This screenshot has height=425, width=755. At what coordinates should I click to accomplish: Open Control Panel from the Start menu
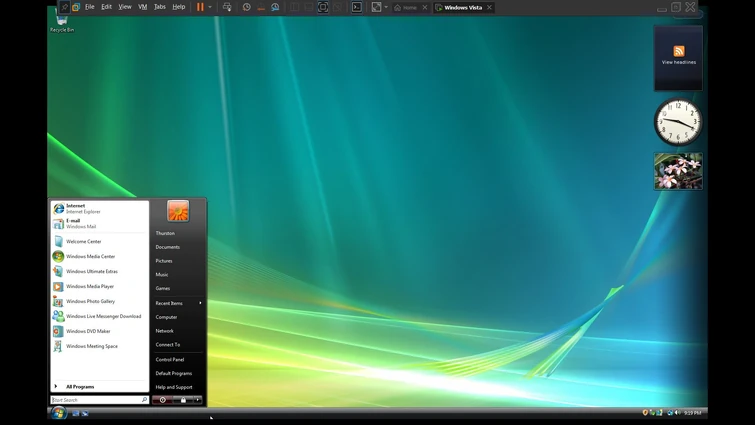[x=169, y=359]
